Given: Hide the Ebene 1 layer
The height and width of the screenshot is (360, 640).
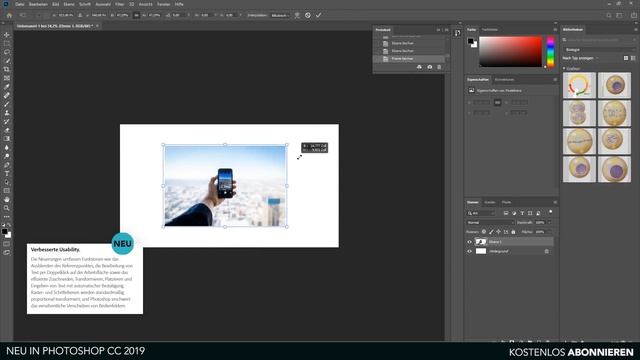Looking at the screenshot, I should [x=469, y=242].
